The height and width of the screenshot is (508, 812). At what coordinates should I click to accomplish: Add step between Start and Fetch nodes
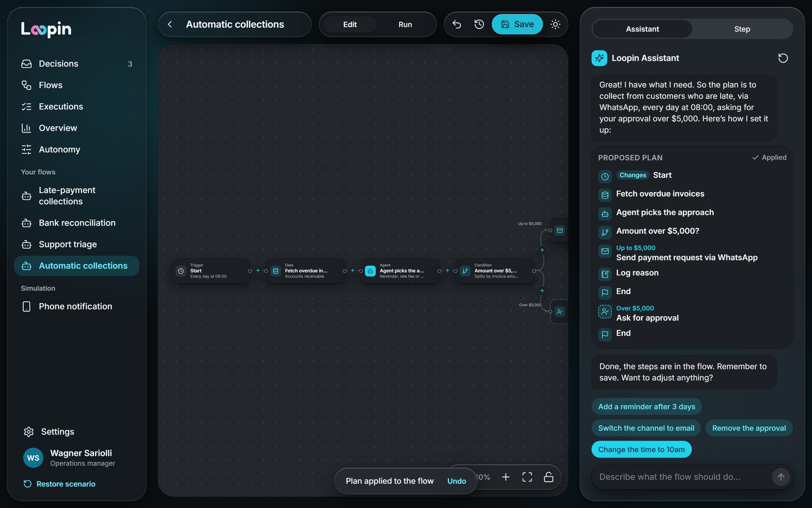258,271
